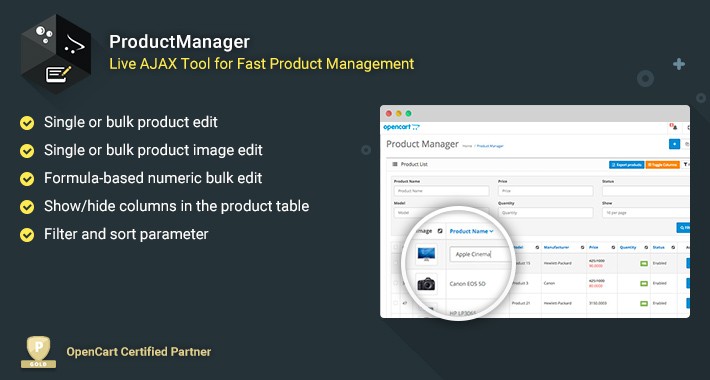This screenshot has height=380, width=710.
Task: Click the green quantity badge for Product 3
Action: coord(644,284)
